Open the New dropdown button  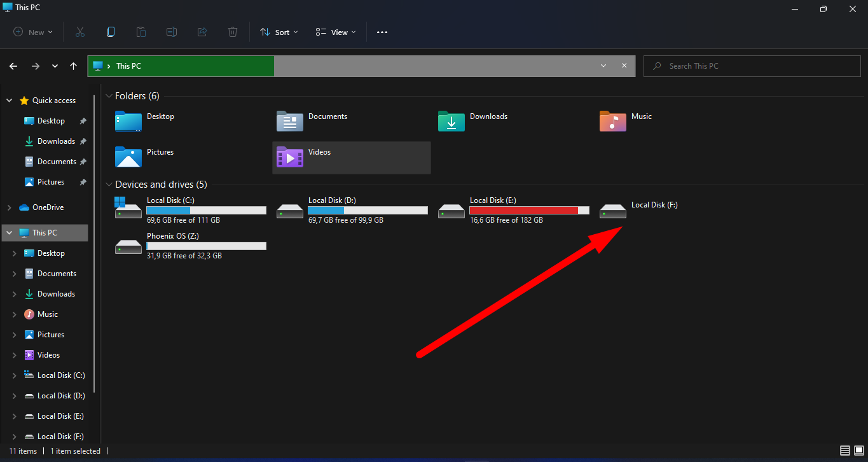33,32
